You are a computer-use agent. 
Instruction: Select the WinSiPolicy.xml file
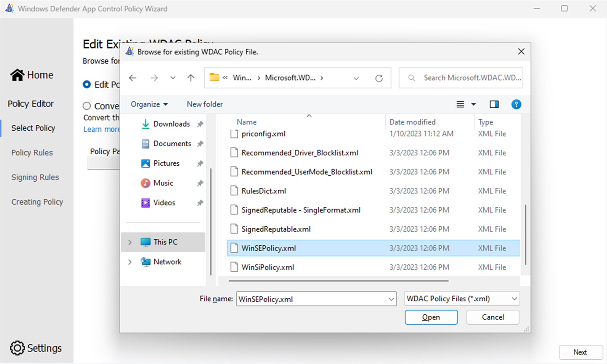point(267,267)
